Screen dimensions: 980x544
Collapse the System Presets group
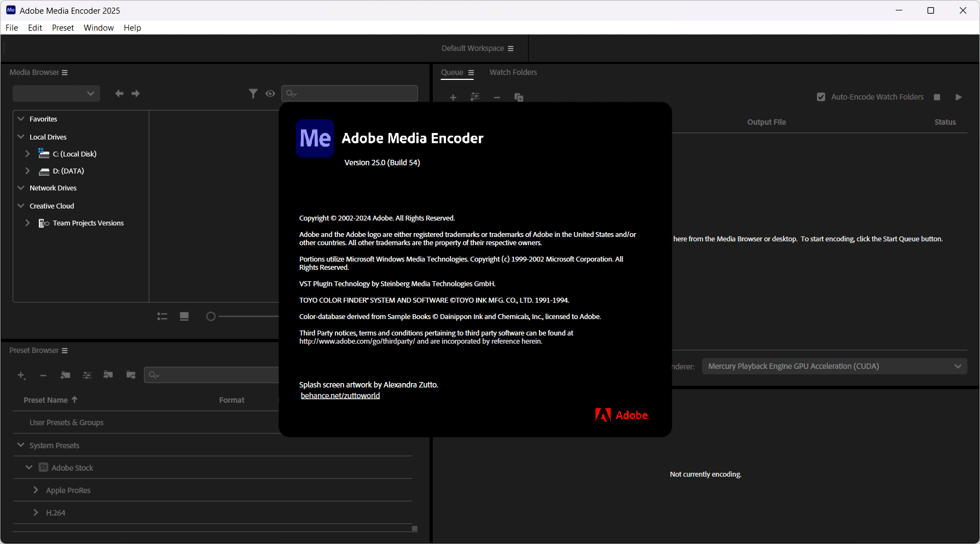click(21, 445)
